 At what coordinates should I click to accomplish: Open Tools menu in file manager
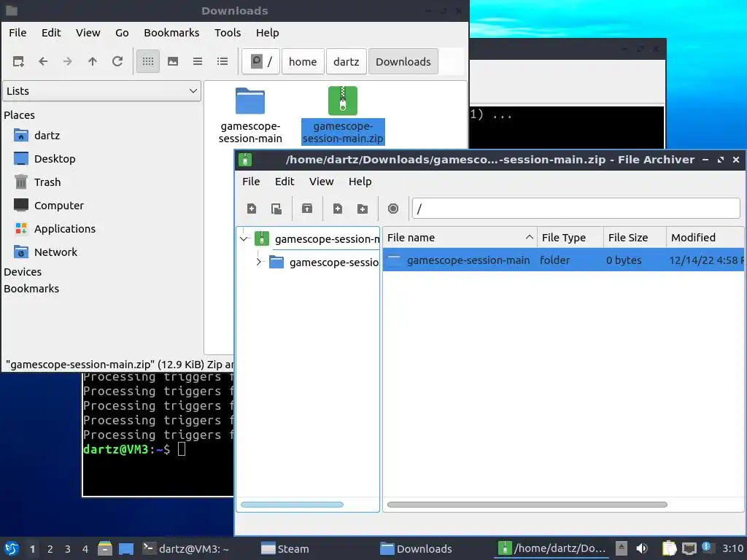coord(228,33)
